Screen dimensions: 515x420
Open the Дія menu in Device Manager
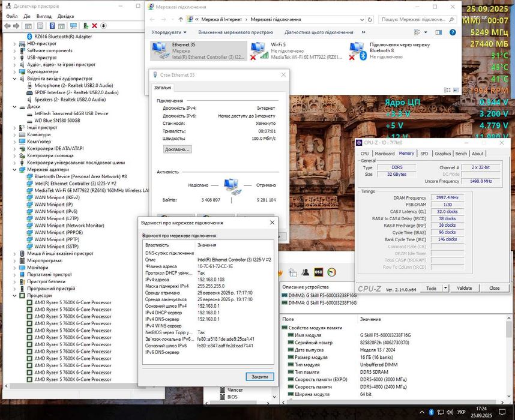[27, 16]
